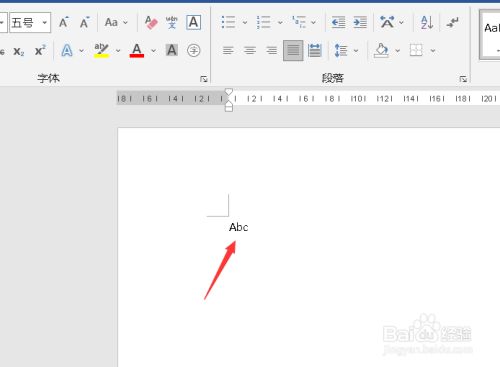Apply Character Border with the boxed A icon
This screenshot has width=500, height=367.
(194, 22)
